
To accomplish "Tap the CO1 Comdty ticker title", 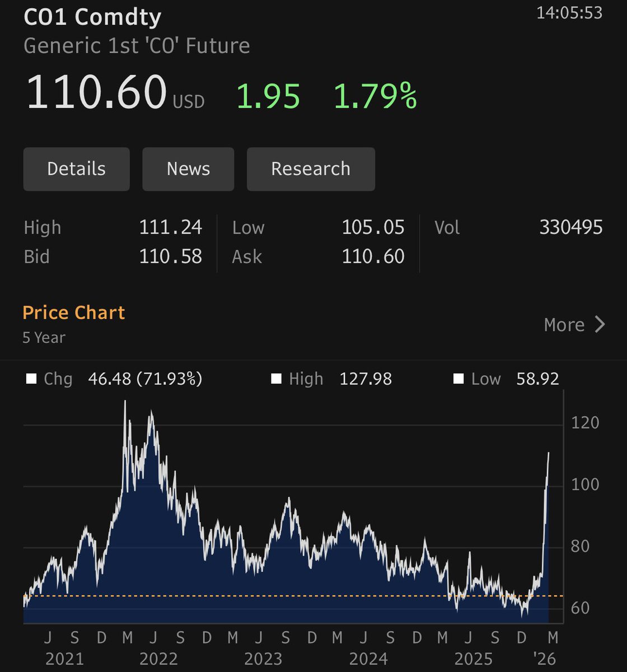I will click(x=92, y=17).
